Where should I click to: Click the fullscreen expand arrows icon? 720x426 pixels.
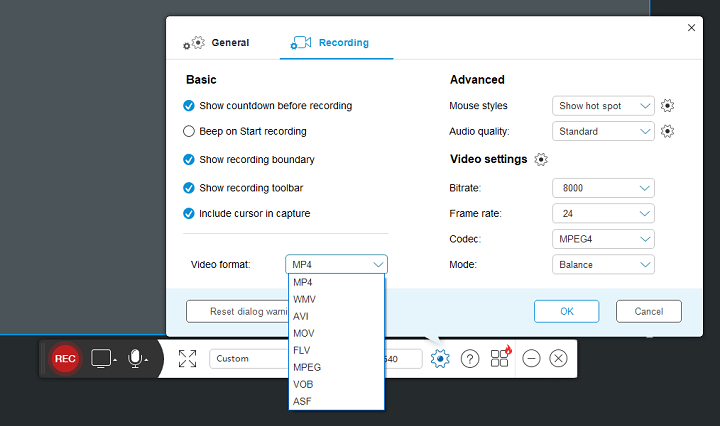(187, 359)
